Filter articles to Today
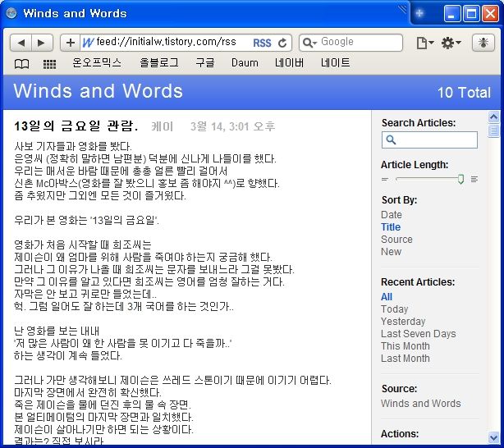This screenshot has width=504, height=448. tap(394, 309)
